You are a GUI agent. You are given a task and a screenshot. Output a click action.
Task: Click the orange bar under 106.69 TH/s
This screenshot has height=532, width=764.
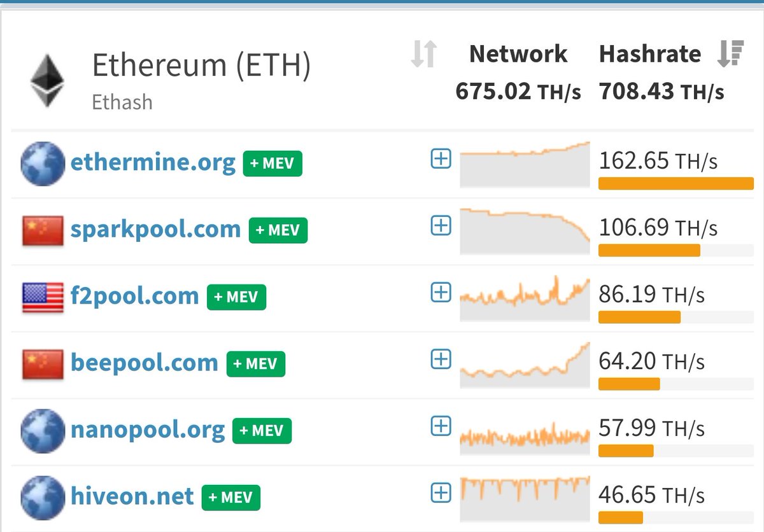coord(649,251)
